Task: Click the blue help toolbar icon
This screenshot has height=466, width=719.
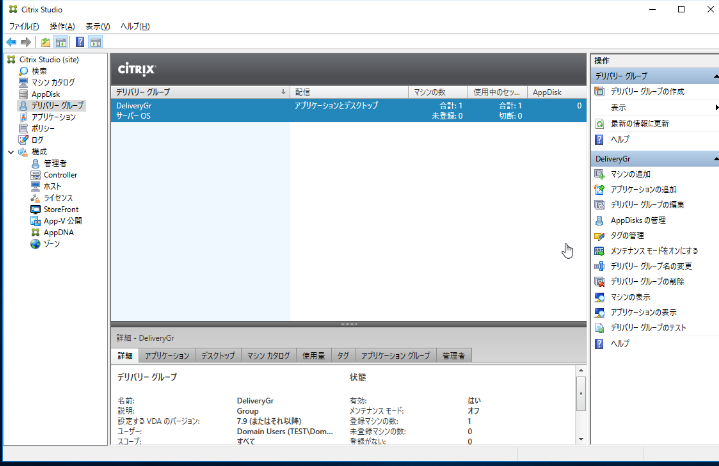Action: click(x=80, y=42)
